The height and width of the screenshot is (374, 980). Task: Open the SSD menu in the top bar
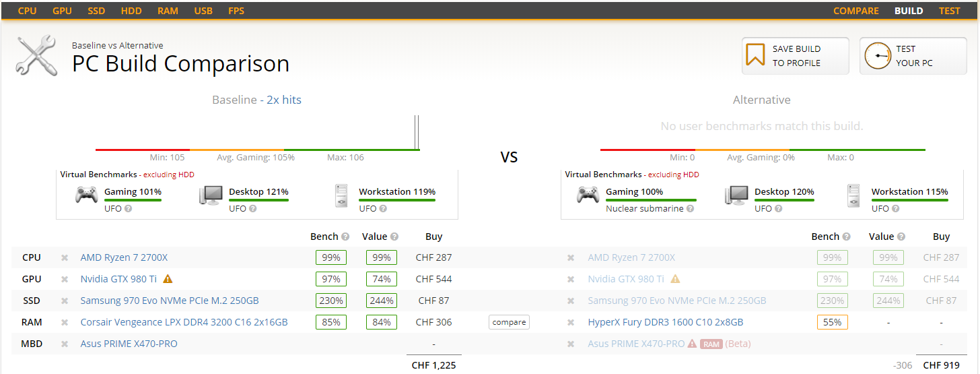pyautogui.click(x=96, y=11)
